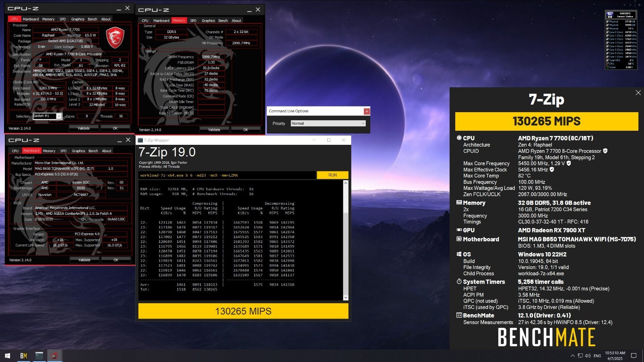644x362 pixels.
Task: Show hidden system tray icons
Action: [573, 356]
